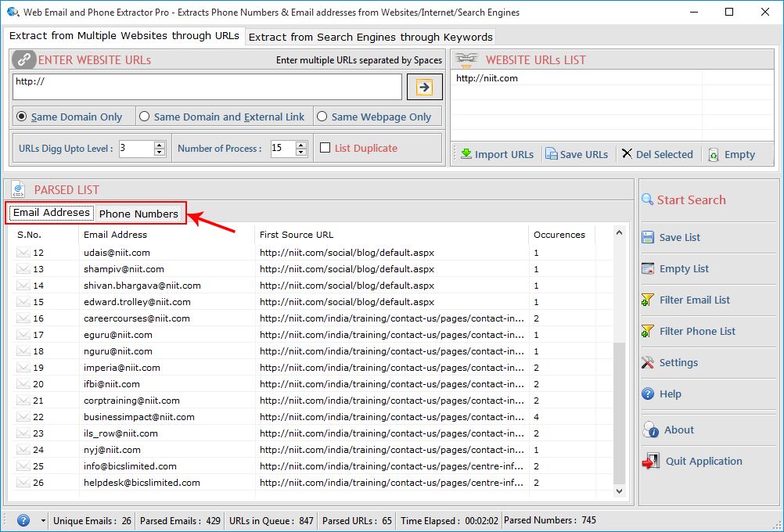Click the envelope icon on row 19
This screenshot has height=532, width=784.
(x=23, y=368)
